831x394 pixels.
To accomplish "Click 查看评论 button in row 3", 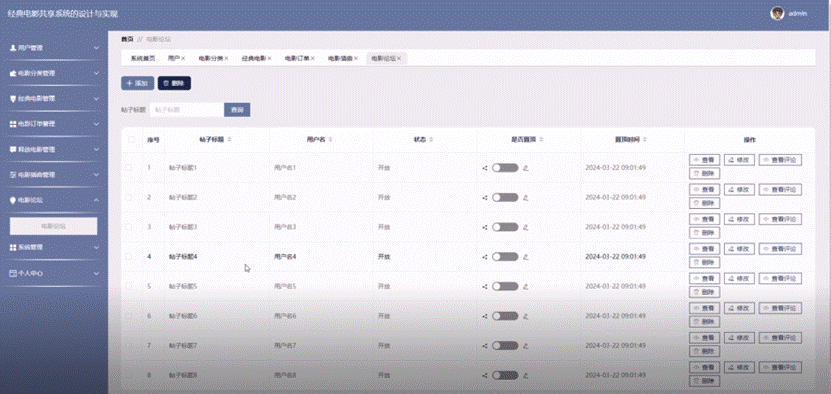I will 780,219.
